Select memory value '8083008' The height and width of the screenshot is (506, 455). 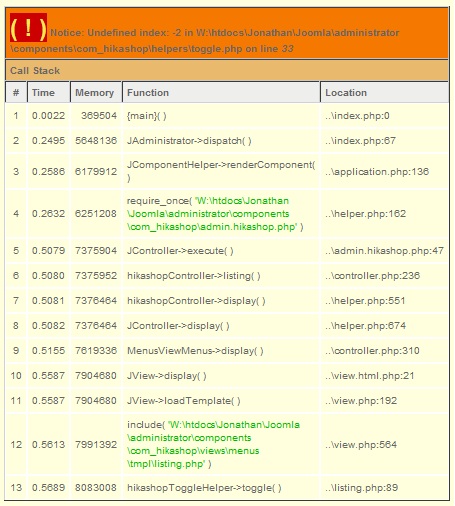tap(96, 488)
